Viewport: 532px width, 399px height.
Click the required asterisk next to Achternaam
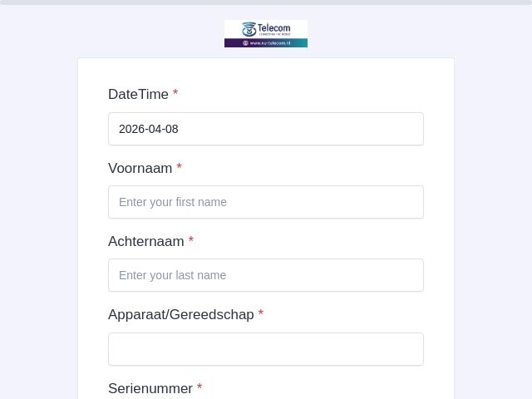191,239
